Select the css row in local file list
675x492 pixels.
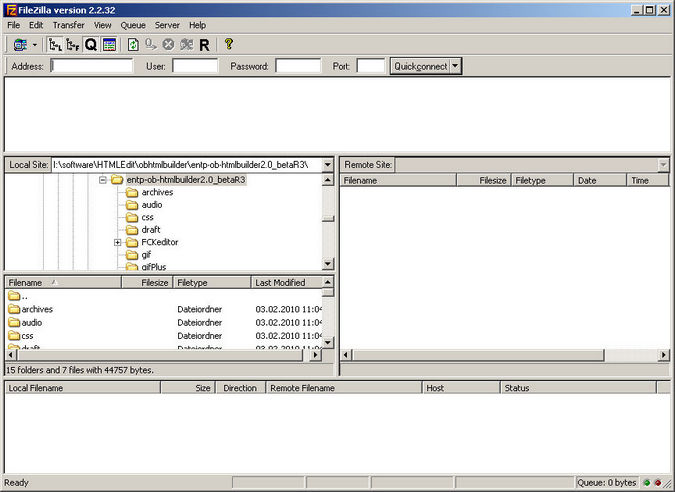click(164, 336)
